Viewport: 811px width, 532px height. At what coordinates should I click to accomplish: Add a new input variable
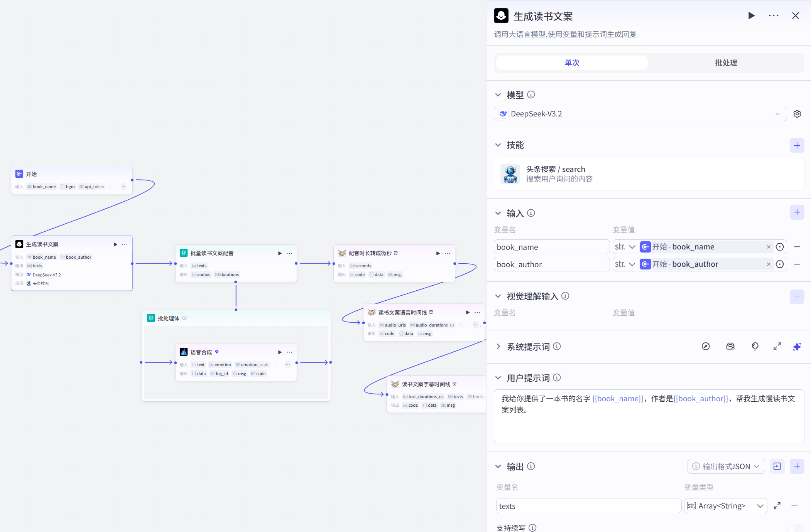click(x=797, y=212)
